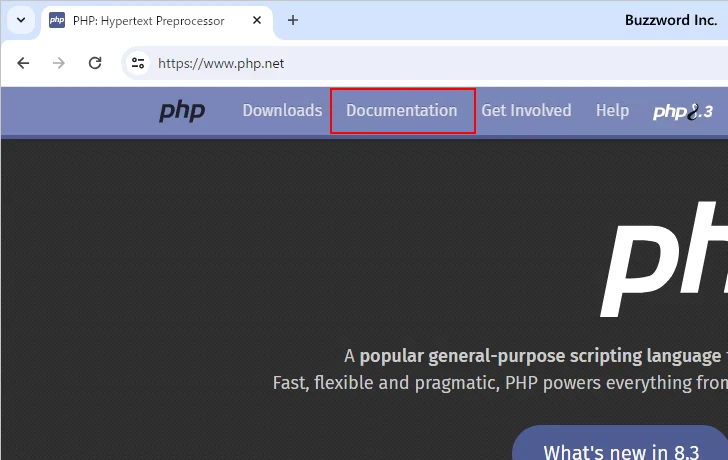728x460 pixels.
Task: Open the Help menu item
Action: [612, 110]
